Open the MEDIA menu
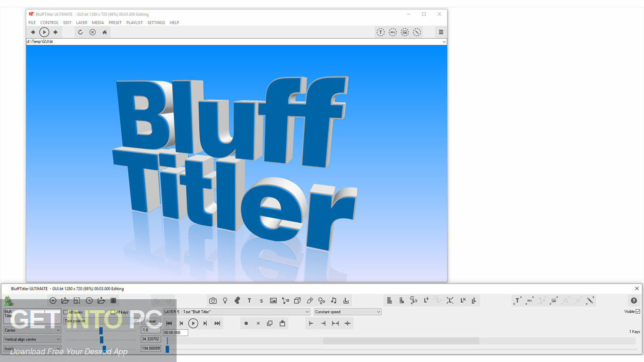The width and height of the screenshot is (644, 362). (98, 23)
